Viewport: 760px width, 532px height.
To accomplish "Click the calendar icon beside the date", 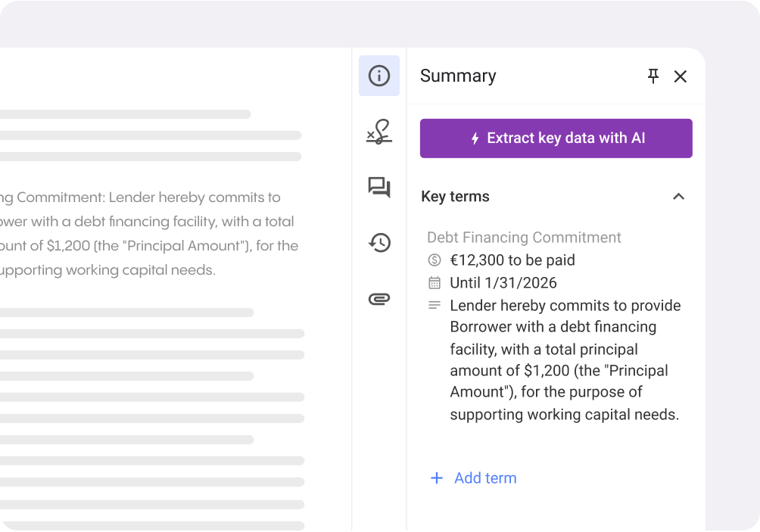I will click(435, 283).
